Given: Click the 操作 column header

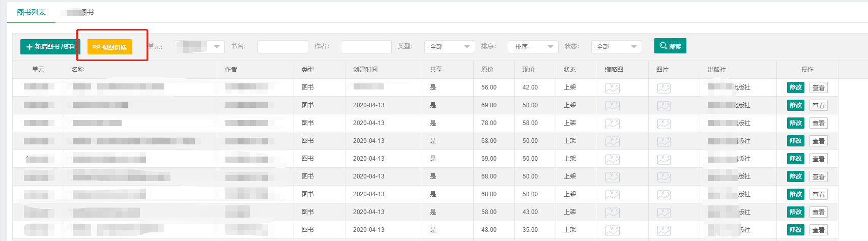Looking at the screenshot, I should coord(807,70).
